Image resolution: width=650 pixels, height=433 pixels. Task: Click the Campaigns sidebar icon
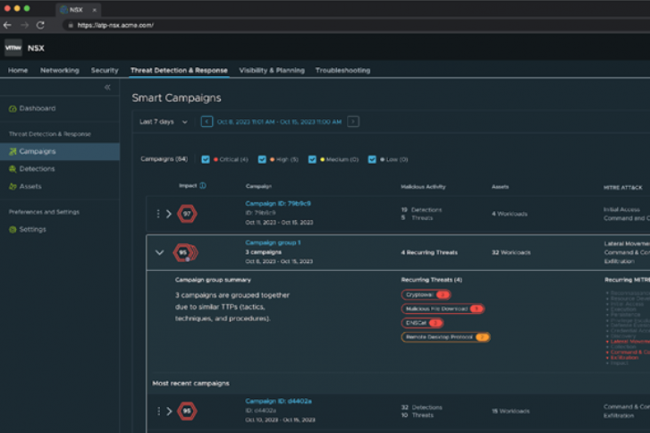(13, 152)
